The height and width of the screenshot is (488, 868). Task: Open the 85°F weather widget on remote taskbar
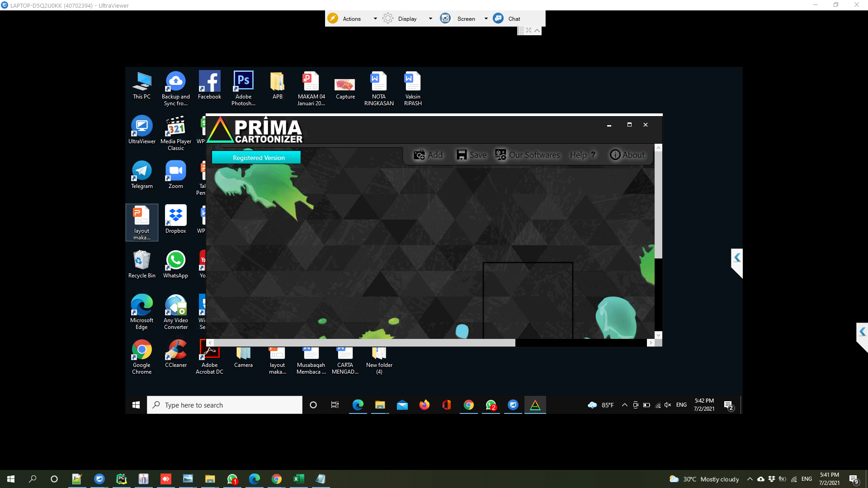click(601, 405)
